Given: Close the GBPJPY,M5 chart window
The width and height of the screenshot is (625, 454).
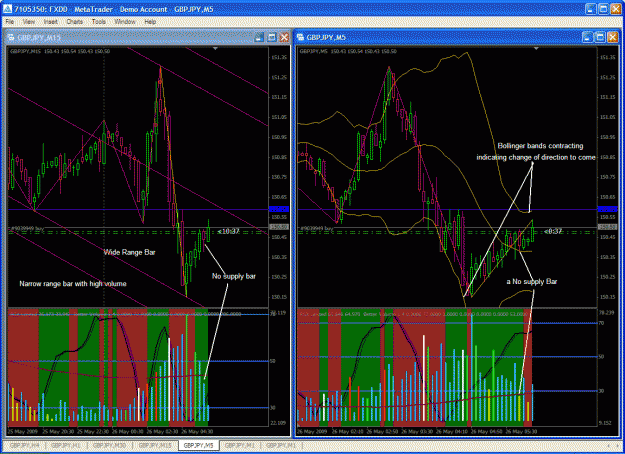Looking at the screenshot, I should pyautogui.click(x=613, y=37).
